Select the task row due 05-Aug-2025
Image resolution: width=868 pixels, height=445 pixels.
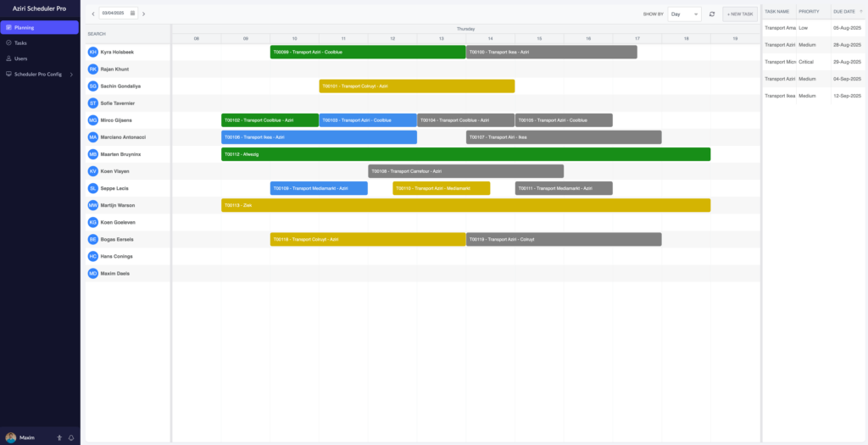813,28
